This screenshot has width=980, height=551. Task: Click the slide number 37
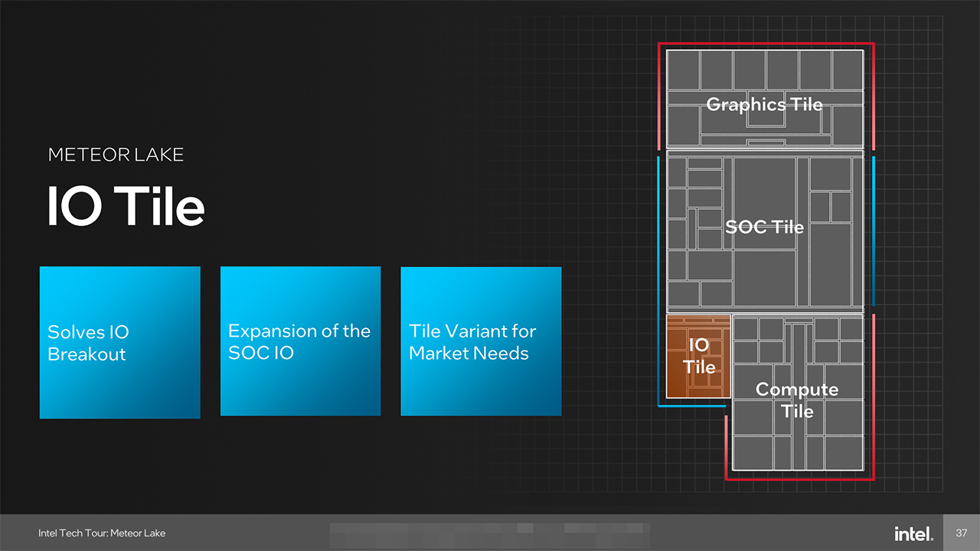coord(962,533)
